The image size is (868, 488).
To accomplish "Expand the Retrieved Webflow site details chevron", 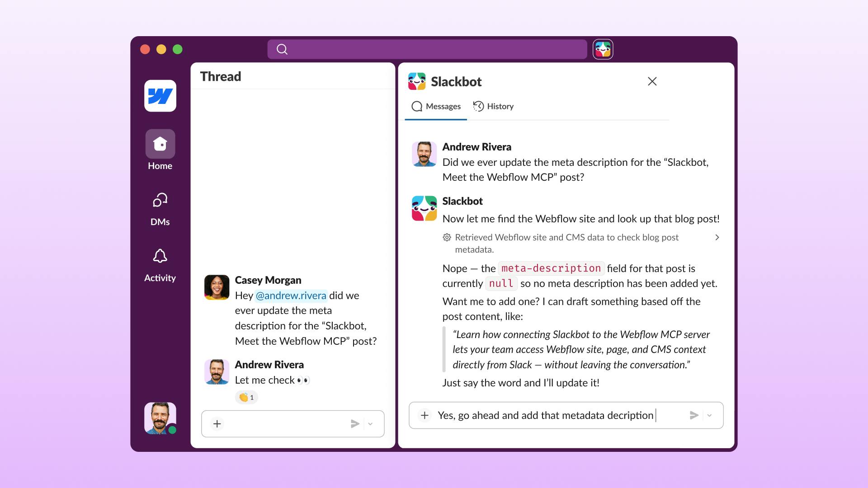I will (x=717, y=237).
